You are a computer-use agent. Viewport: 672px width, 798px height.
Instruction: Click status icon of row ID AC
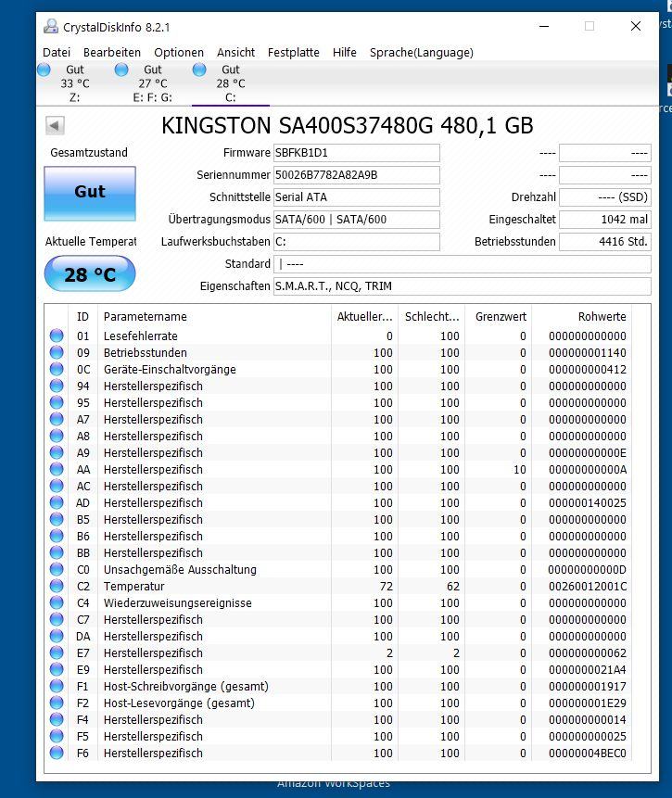pos(57,486)
